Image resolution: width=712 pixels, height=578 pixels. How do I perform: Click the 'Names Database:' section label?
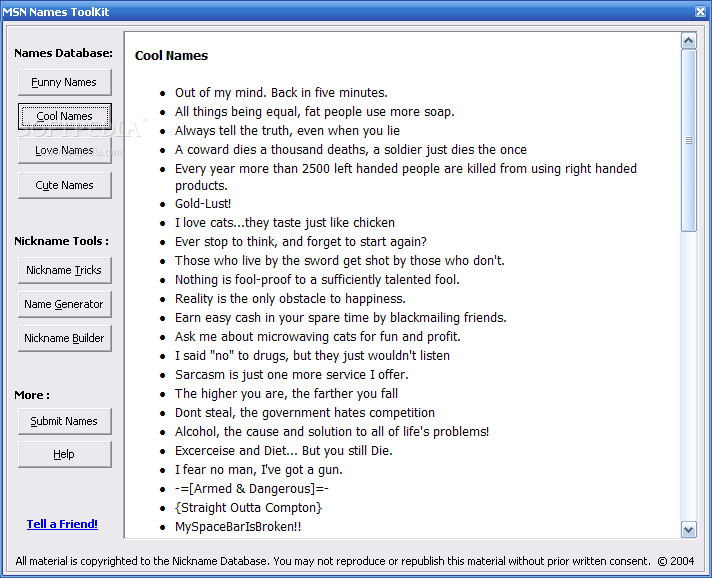pos(63,53)
